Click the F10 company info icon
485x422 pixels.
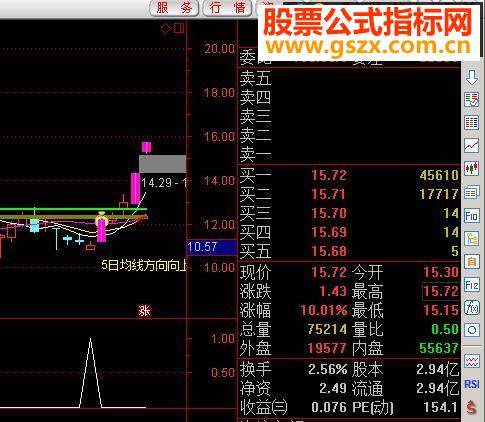coord(472,216)
